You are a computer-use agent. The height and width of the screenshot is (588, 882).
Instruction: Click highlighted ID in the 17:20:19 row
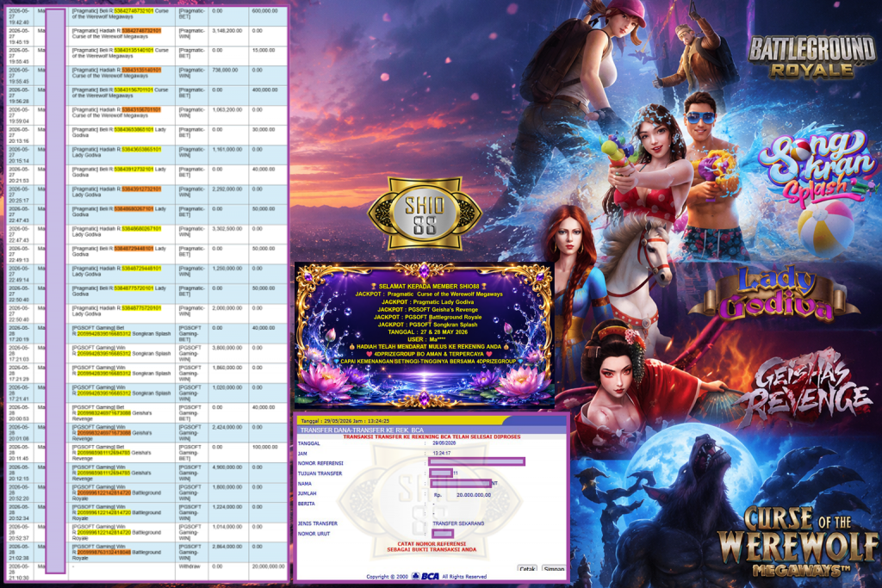coord(103,333)
